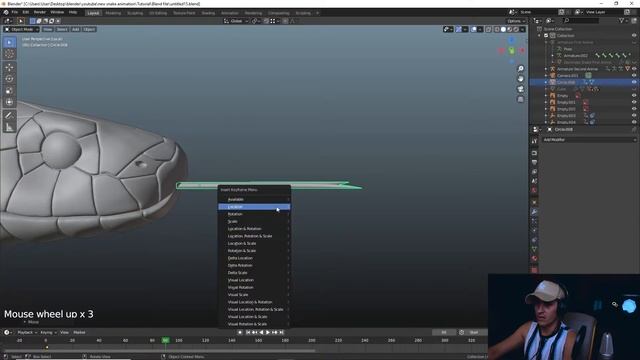The height and width of the screenshot is (360, 640).
Task: Expand the Camera.001 outliner item
Action: pos(546,76)
